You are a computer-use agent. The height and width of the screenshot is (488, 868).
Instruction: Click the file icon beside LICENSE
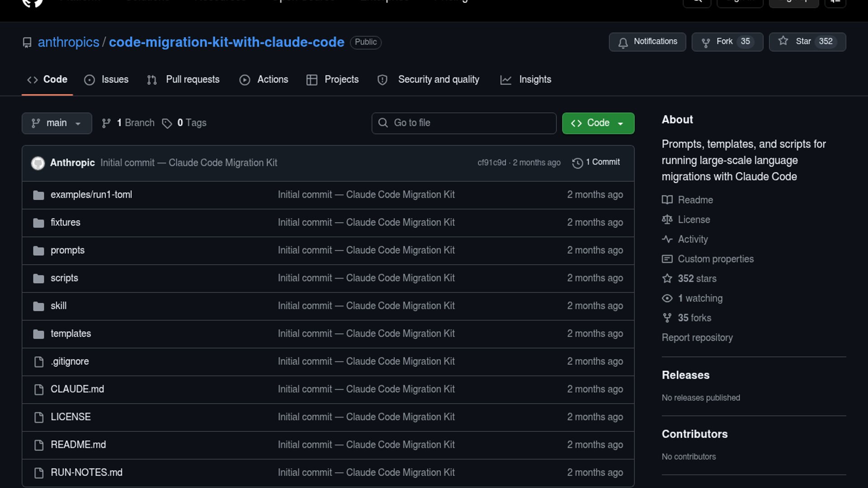click(39, 417)
